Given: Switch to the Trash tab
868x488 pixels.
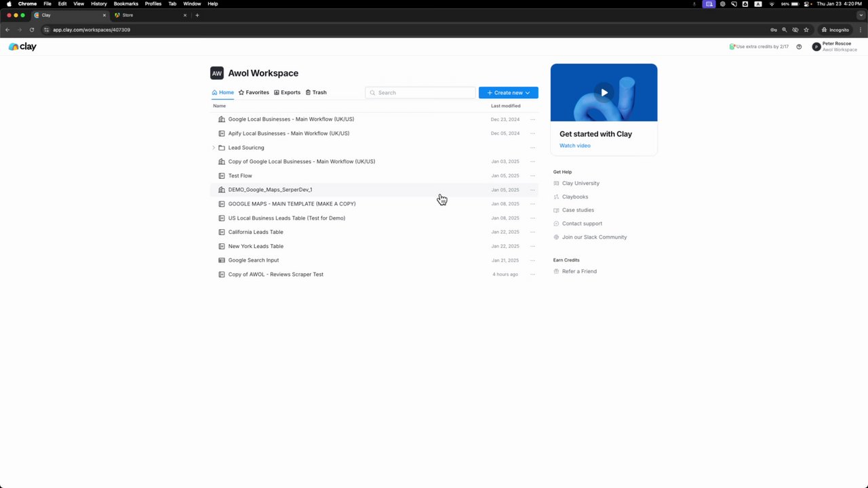Looking at the screenshot, I should tap(316, 92).
